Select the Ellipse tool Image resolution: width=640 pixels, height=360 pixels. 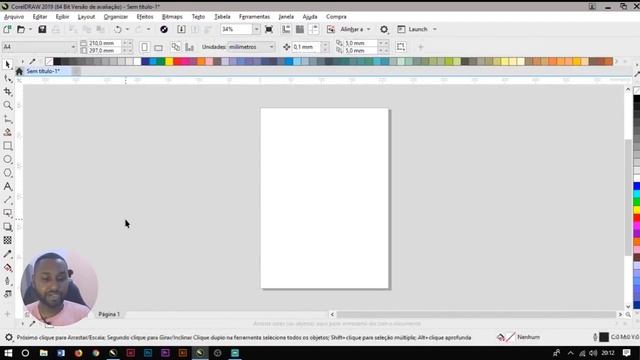coord(7,159)
